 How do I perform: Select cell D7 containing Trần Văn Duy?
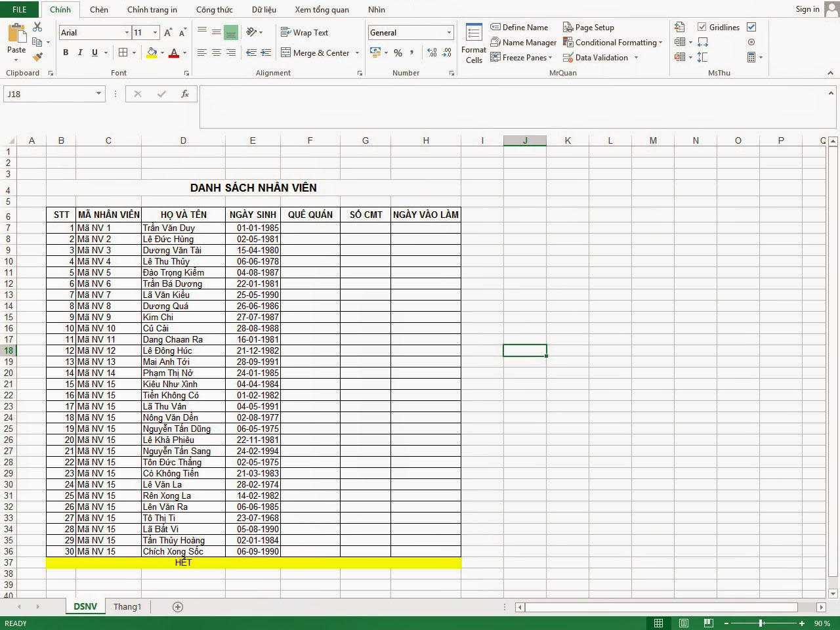(183, 228)
